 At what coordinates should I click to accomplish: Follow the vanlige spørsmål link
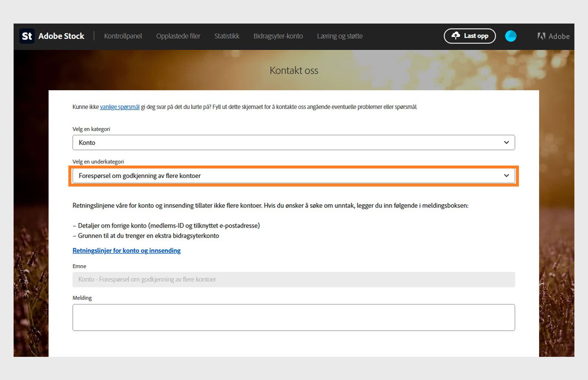120,107
